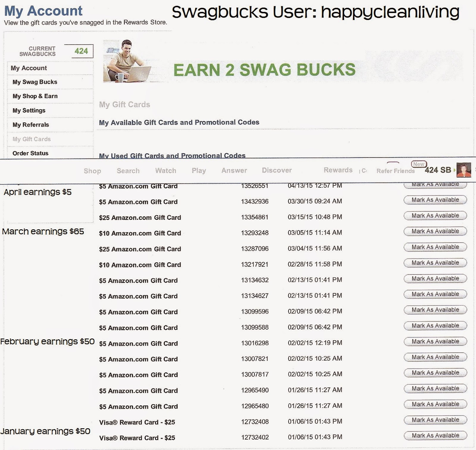Mark order 13217921 as available
This screenshot has width=476, height=450.
point(435,263)
